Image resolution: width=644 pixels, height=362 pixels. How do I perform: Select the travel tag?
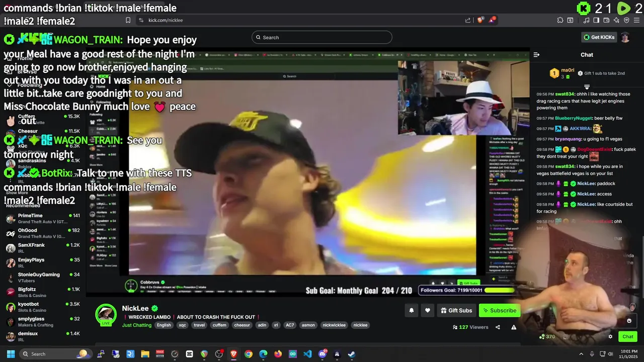(199, 325)
